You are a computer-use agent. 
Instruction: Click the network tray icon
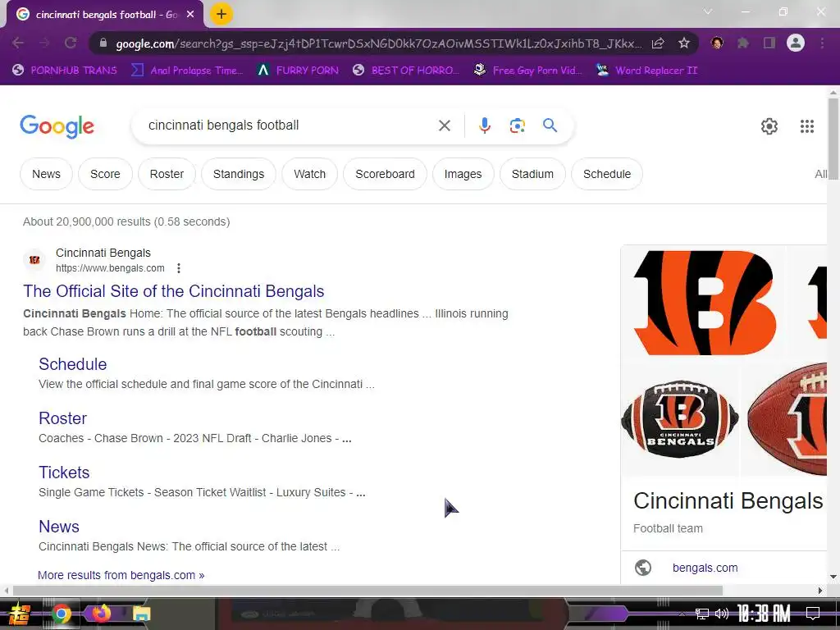[x=701, y=614]
